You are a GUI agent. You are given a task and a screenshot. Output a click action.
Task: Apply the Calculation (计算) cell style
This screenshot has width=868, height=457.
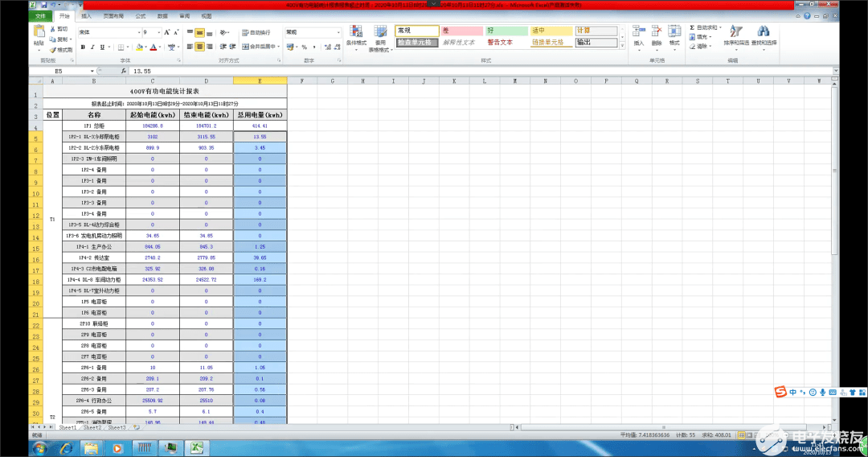(596, 31)
